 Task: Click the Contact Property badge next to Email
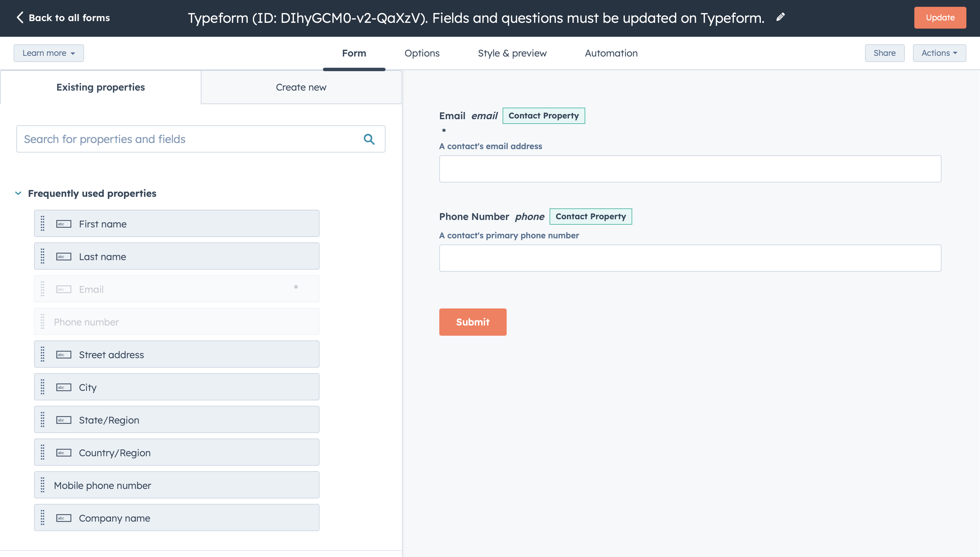[x=543, y=115]
